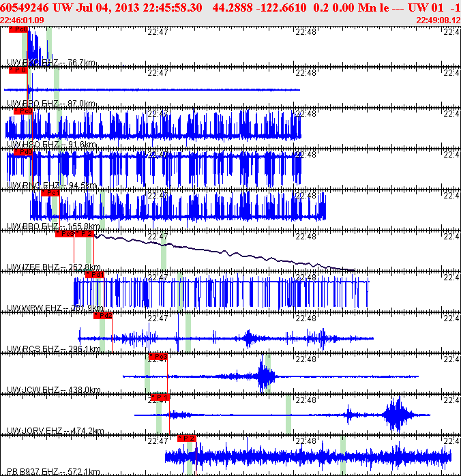Click the end time 22:49:08.12 label

point(438,20)
